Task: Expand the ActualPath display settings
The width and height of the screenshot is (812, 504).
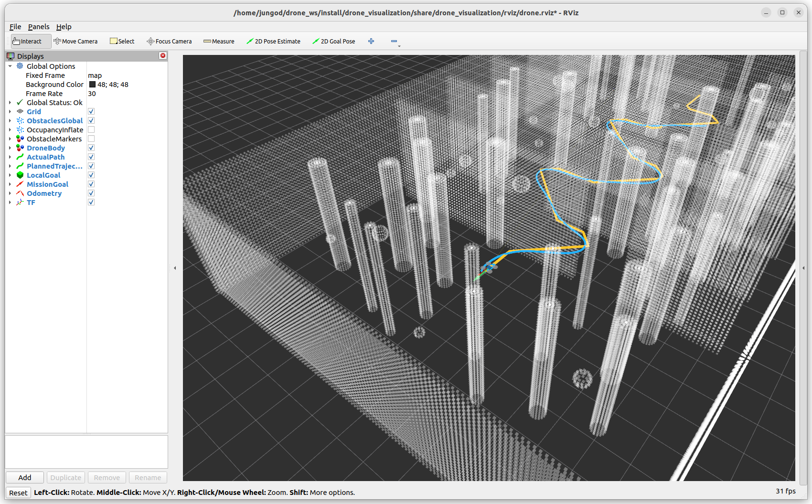Action: coord(10,157)
